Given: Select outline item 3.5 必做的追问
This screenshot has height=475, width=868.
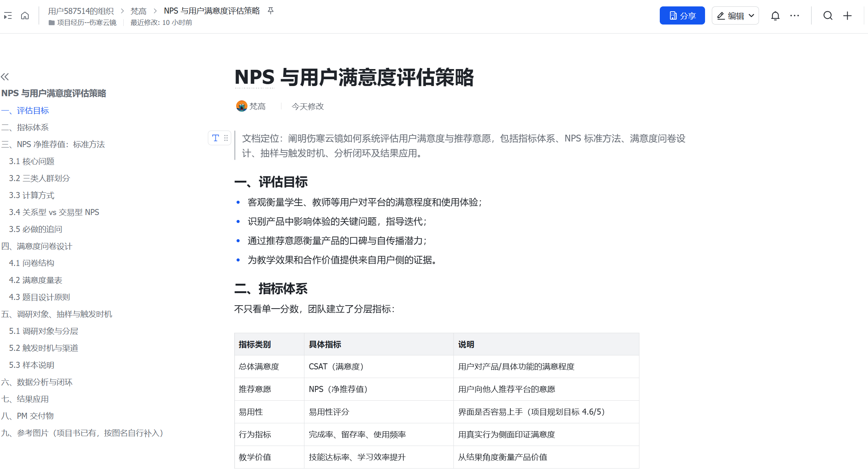Looking at the screenshot, I should tap(35, 229).
